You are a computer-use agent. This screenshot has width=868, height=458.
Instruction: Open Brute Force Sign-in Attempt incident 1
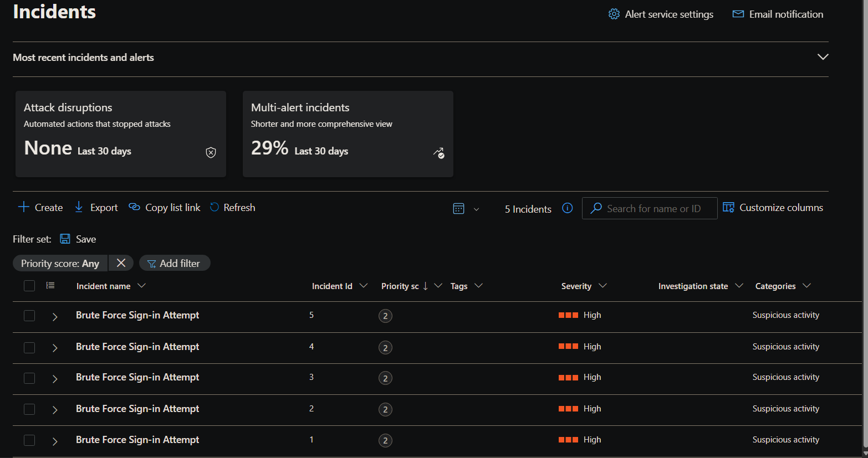(x=137, y=440)
